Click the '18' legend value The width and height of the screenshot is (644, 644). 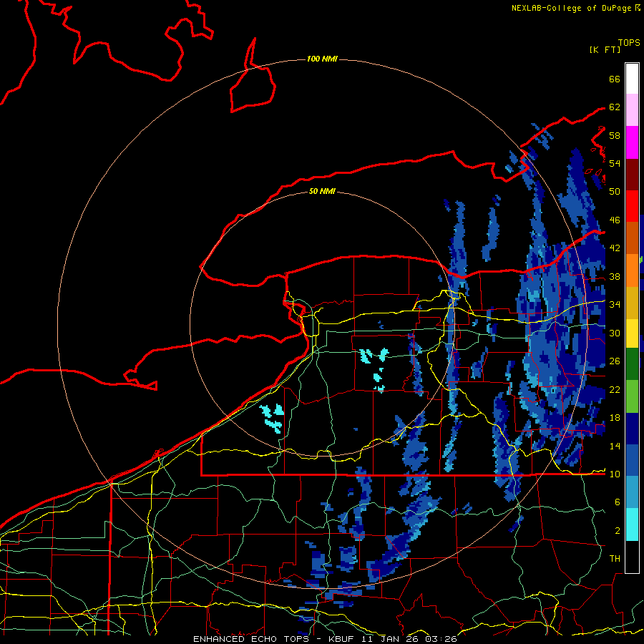point(615,417)
